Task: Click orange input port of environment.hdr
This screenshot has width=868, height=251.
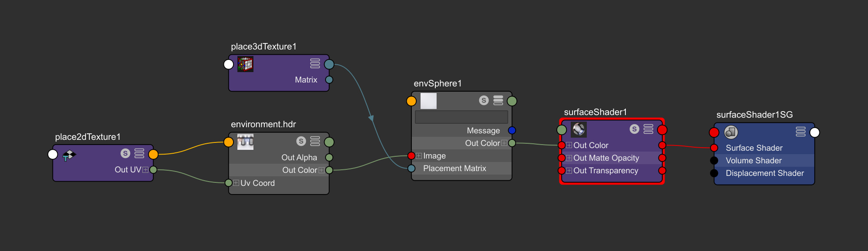Action: (x=229, y=142)
